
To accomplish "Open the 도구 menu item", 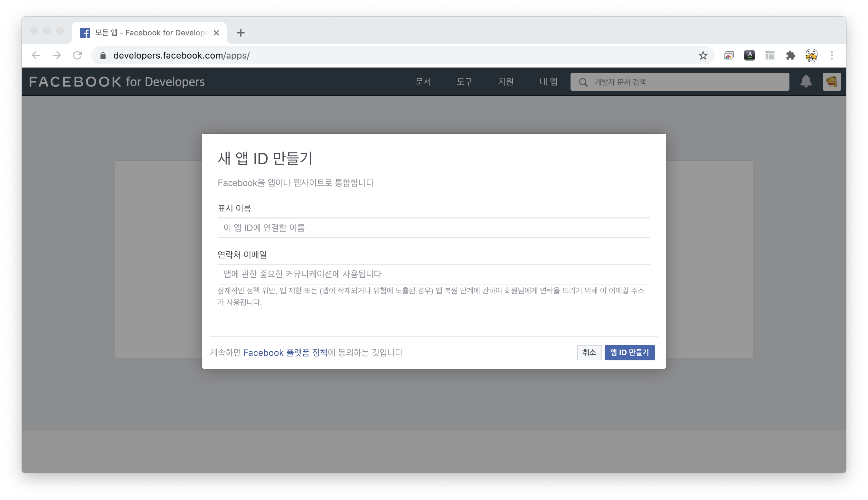I will (464, 82).
